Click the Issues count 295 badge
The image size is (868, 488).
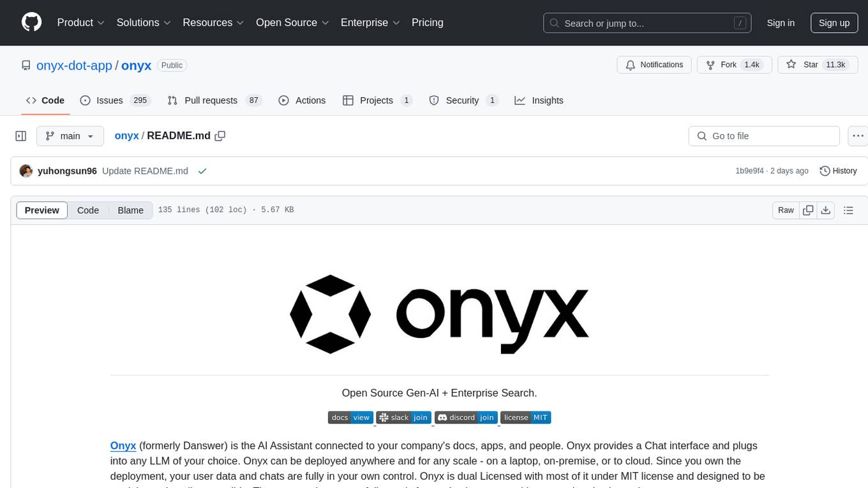tap(139, 100)
